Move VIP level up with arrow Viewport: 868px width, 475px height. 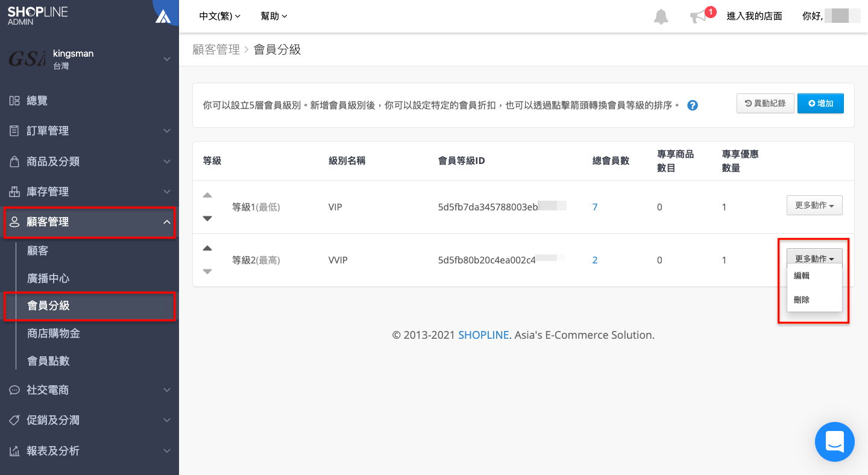click(x=207, y=195)
